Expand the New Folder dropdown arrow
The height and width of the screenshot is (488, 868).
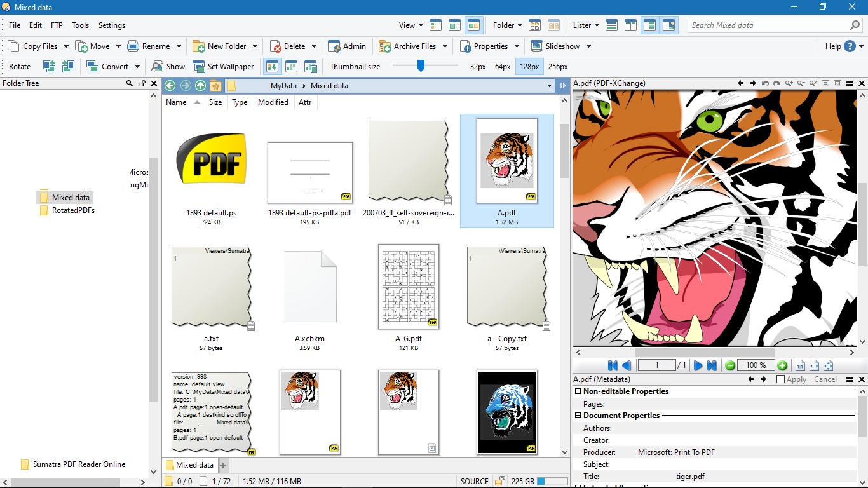coord(255,46)
